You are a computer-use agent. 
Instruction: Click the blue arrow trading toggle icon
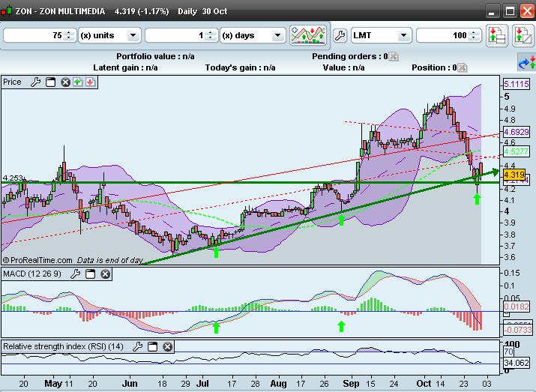click(527, 62)
